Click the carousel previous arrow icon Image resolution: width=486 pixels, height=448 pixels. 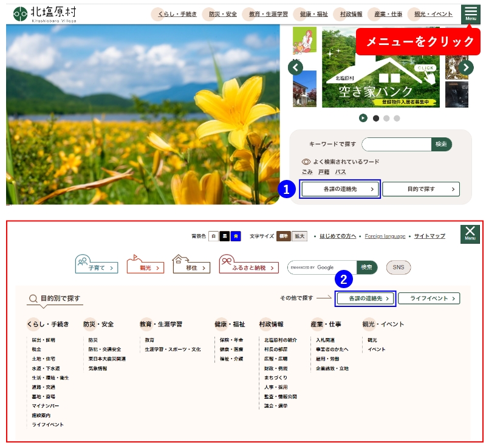click(296, 67)
